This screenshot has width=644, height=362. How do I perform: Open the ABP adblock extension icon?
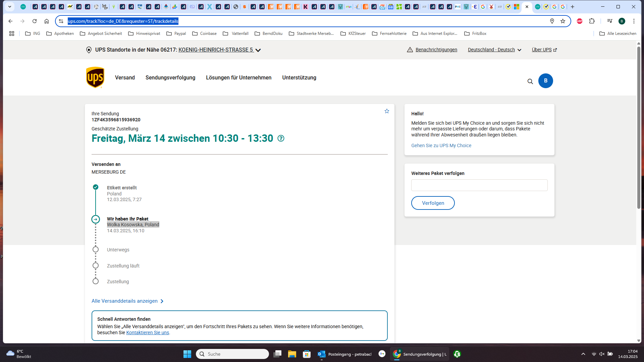(580, 21)
